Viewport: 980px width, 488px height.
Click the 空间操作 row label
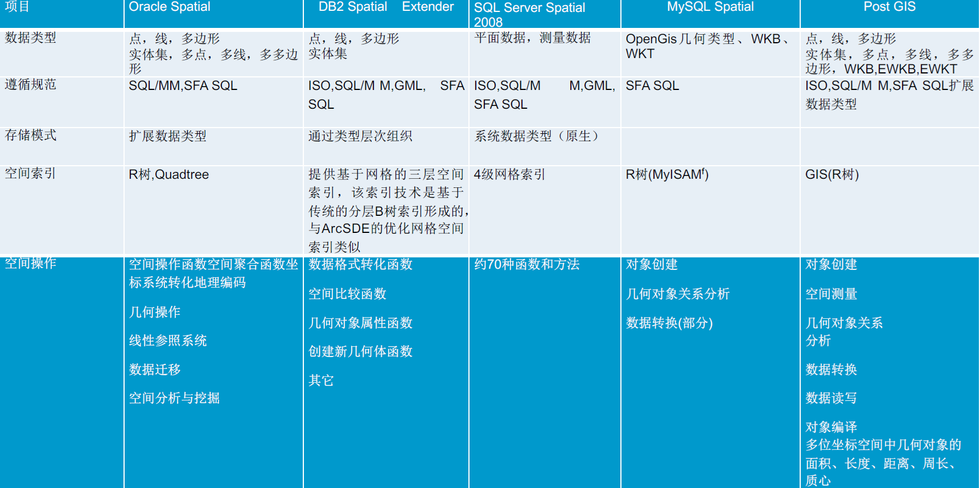click(31, 263)
